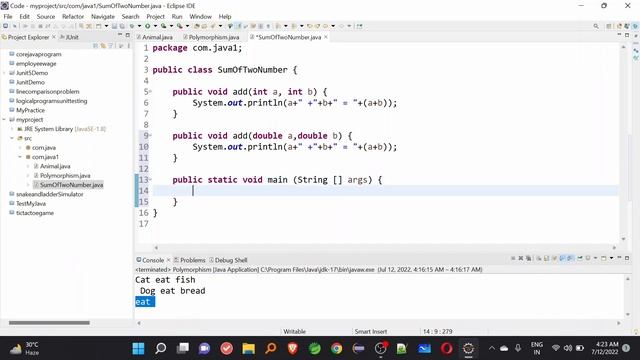Click the Writable status bar entry
This screenshot has height=360, width=640.
[294, 331]
